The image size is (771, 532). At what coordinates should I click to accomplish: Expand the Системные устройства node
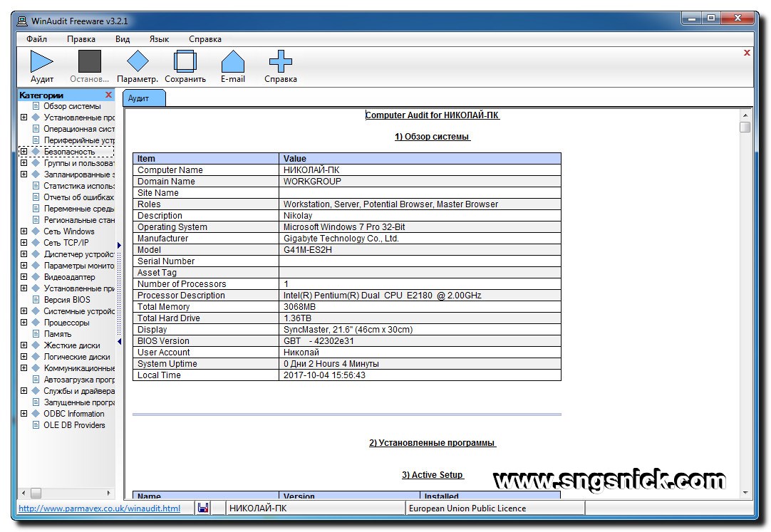tap(24, 311)
